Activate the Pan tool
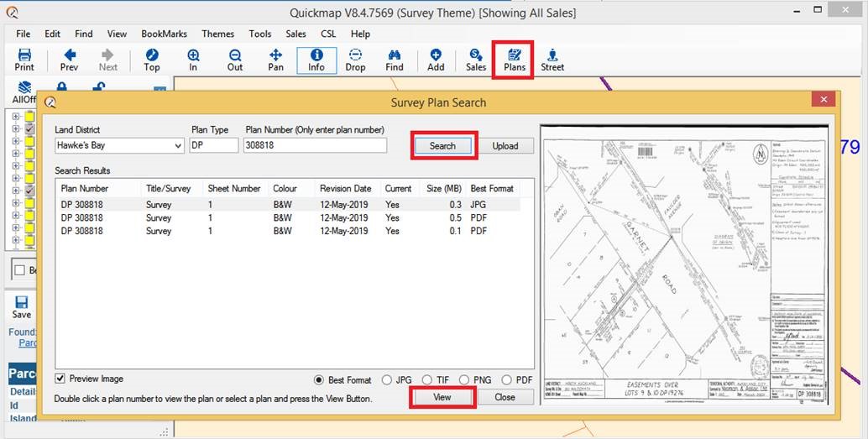The image size is (868, 439). (x=275, y=60)
